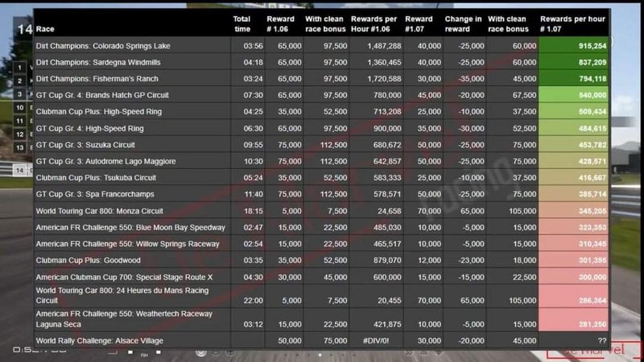The height and width of the screenshot is (362, 644).
Task: Select 'Dirt Champions: Colorado Springs Lake' race name
Action: coord(103,46)
